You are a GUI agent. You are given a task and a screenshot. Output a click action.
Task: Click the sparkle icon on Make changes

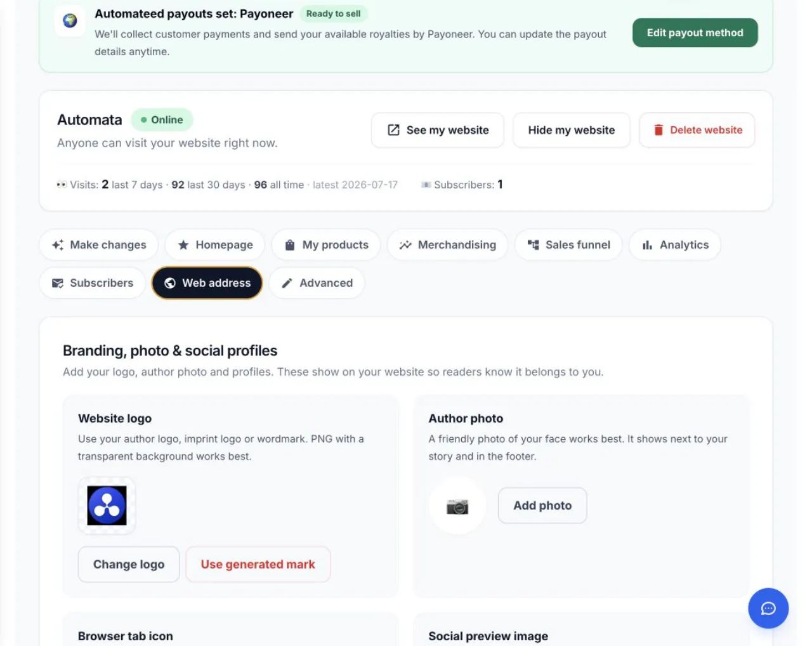[x=58, y=245]
